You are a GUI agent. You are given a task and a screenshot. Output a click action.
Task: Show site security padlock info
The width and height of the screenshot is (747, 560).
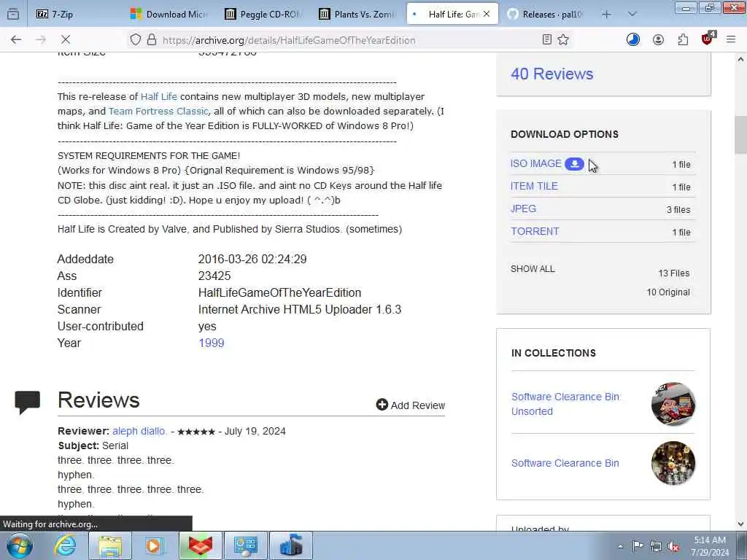pyautogui.click(x=152, y=40)
